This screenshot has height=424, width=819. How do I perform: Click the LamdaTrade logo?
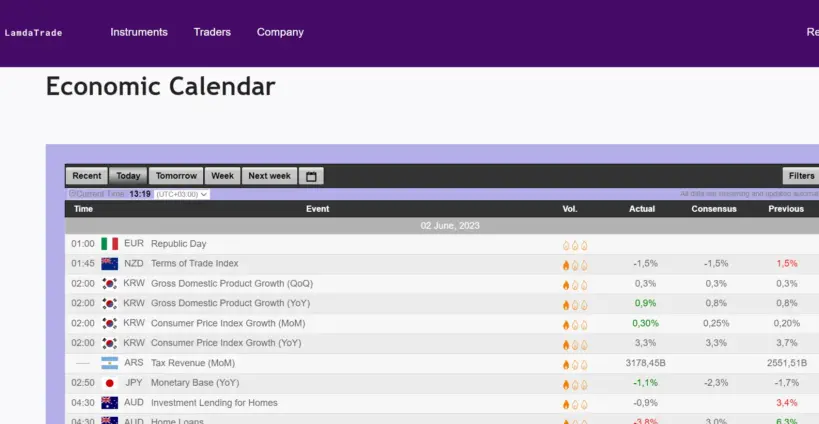[33, 33]
